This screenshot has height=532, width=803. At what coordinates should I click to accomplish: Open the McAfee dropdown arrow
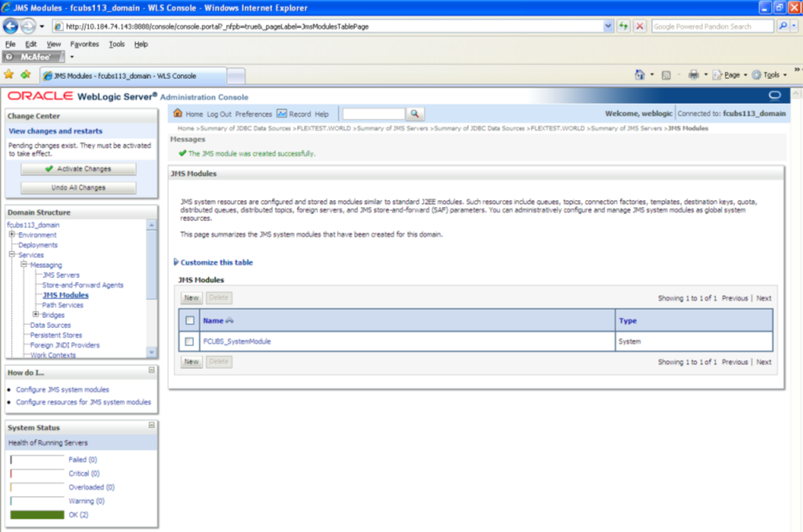pyautogui.click(x=72, y=57)
